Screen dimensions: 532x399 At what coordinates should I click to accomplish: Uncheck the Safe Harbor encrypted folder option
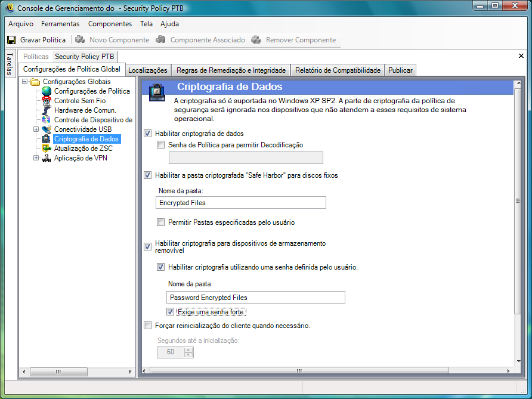pyautogui.click(x=147, y=175)
